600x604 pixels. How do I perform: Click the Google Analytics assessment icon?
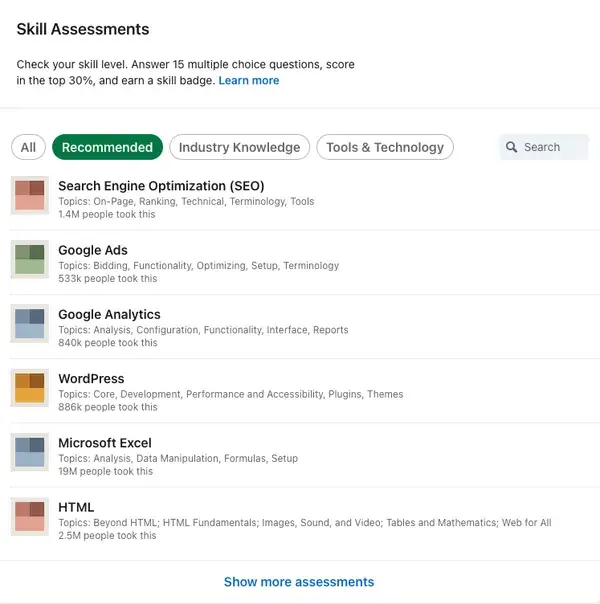[29, 323]
